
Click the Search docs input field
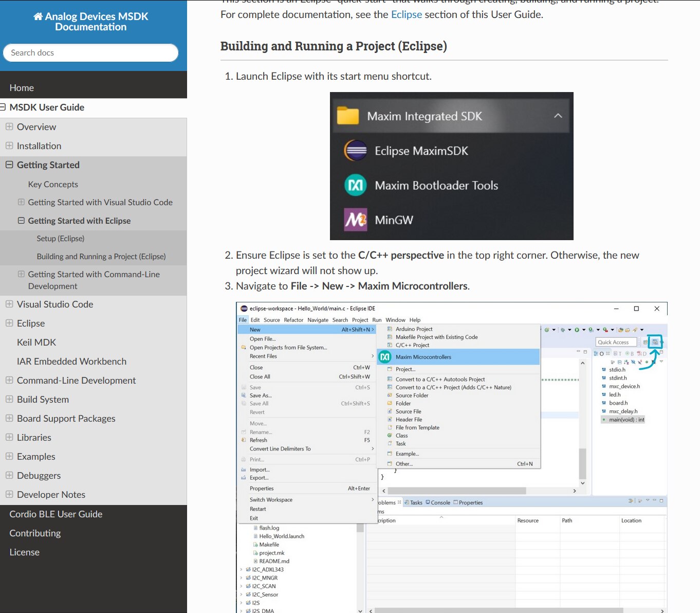tap(90, 53)
